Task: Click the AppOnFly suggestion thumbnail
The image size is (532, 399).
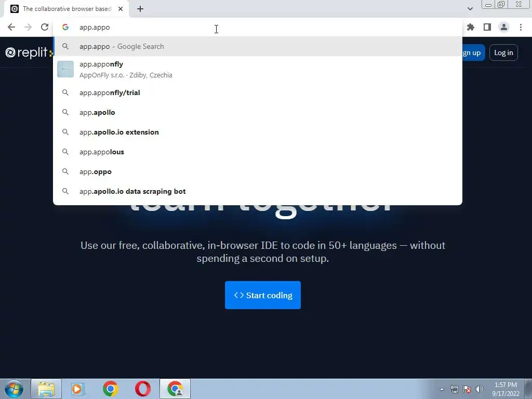Action: 65,69
